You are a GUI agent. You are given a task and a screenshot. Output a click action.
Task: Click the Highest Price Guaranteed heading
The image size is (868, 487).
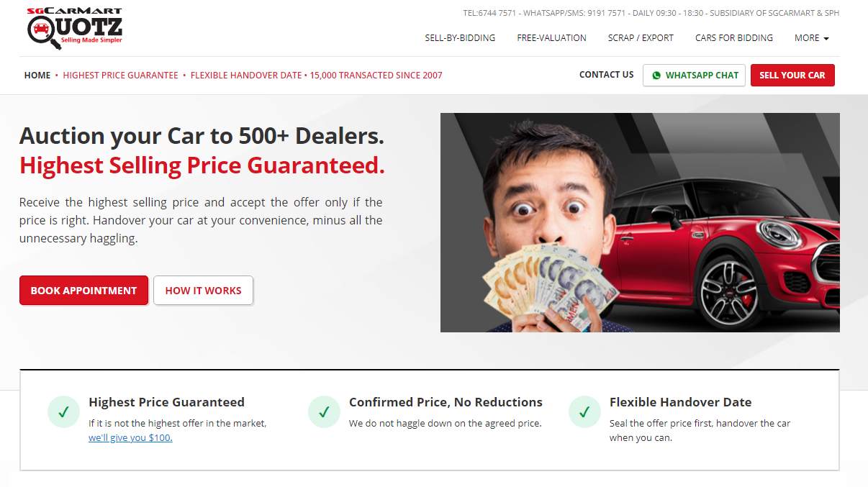[x=166, y=402]
